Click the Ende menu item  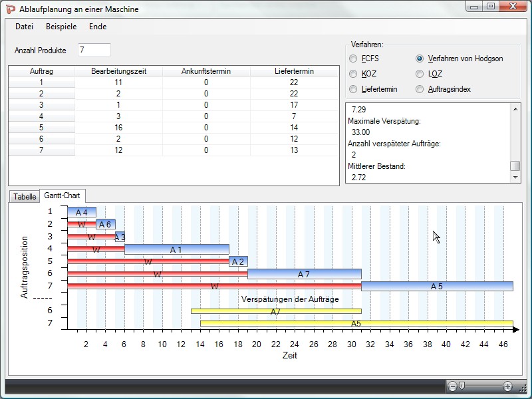(x=98, y=27)
